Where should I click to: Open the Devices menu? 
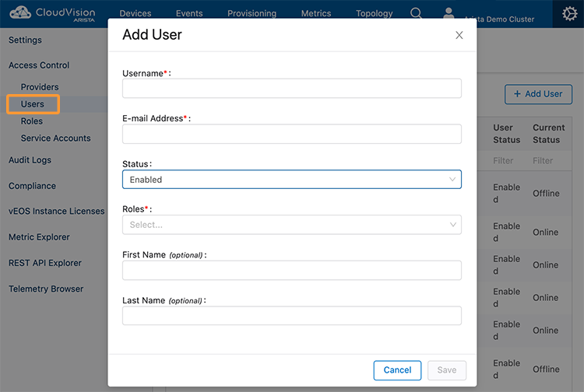point(135,13)
